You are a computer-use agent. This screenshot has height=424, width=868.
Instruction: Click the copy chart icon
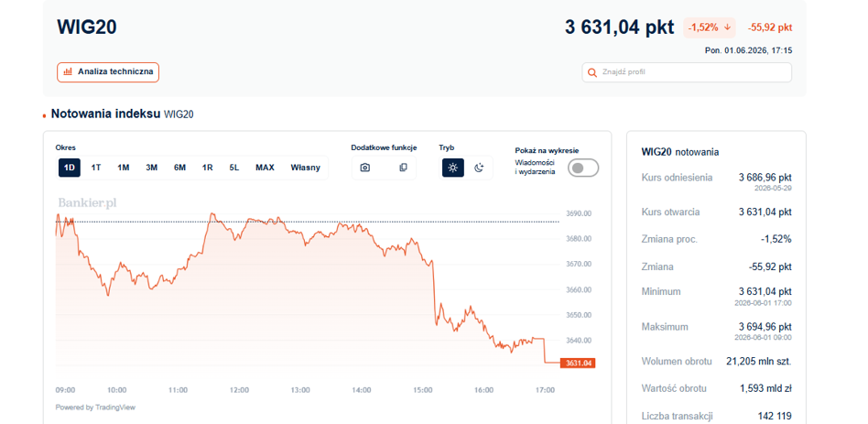click(403, 168)
